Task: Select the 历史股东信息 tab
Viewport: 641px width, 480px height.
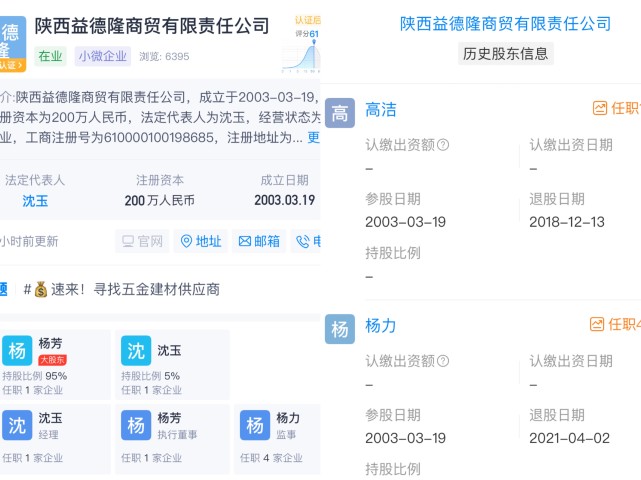Action: pos(505,53)
